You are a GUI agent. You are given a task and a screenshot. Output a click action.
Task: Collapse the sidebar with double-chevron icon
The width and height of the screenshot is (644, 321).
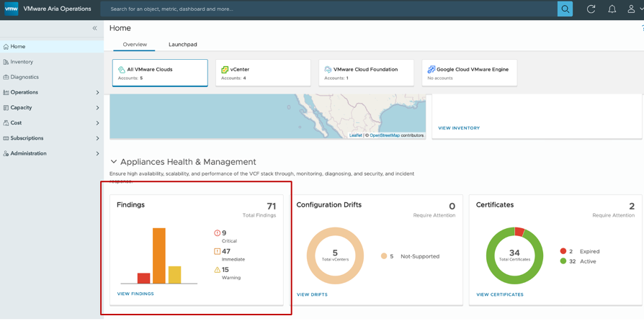point(94,28)
